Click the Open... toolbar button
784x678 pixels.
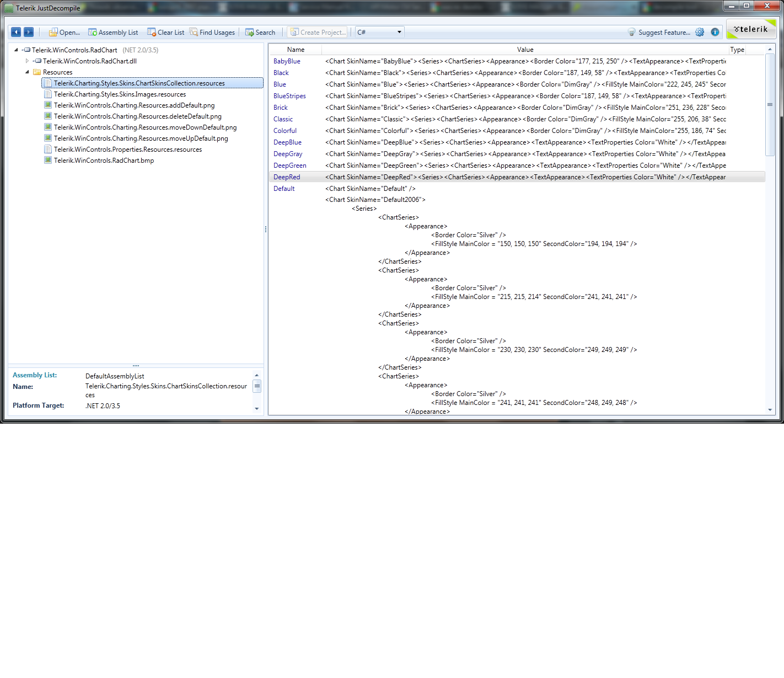pos(65,33)
